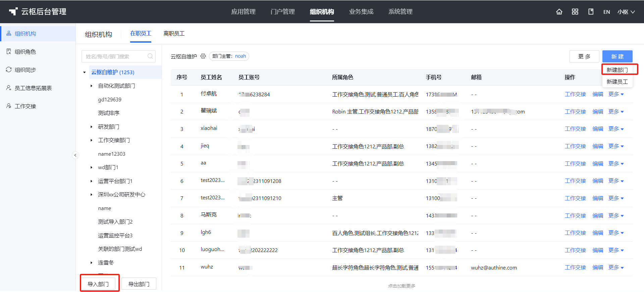Click 工作交接 link for lgh6 row

click(x=575, y=233)
